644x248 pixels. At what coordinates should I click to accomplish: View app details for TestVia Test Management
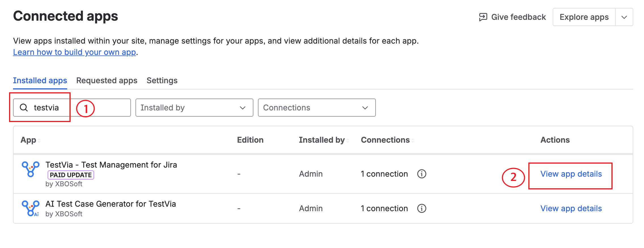tap(571, 174)
